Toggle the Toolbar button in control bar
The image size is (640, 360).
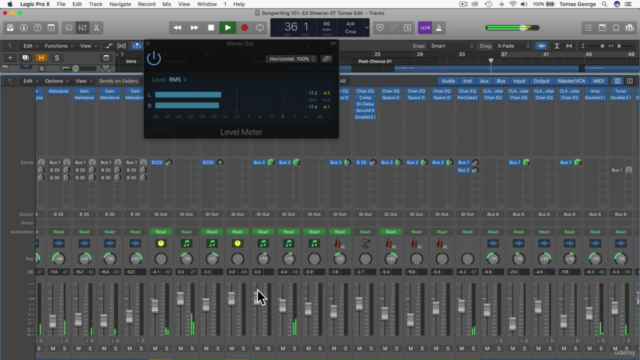(x=51, y=28)
